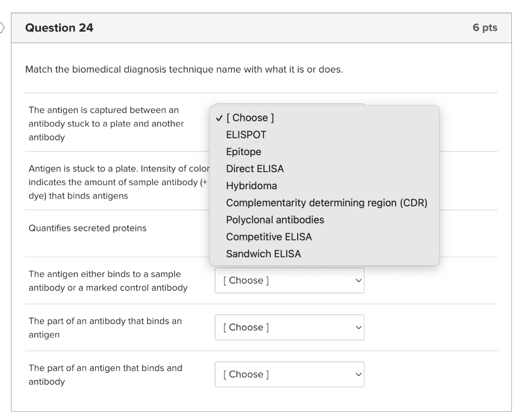Click the chevron arrow beside the lowest Choose box
This screenshot has height=420, width=531.
[x=357, y=374]
